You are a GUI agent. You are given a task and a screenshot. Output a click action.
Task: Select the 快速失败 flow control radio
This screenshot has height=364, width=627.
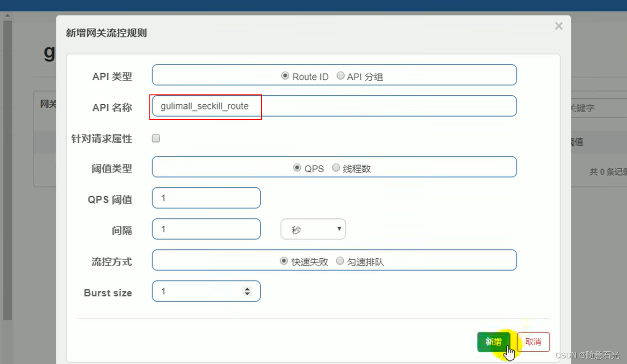(x=284, y=261)
